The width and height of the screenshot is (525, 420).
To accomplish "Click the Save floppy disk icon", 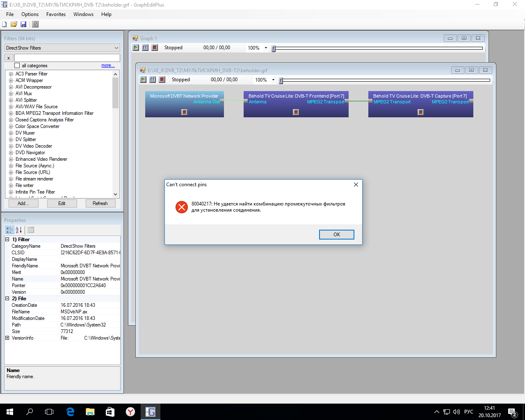I will [23, 24].
